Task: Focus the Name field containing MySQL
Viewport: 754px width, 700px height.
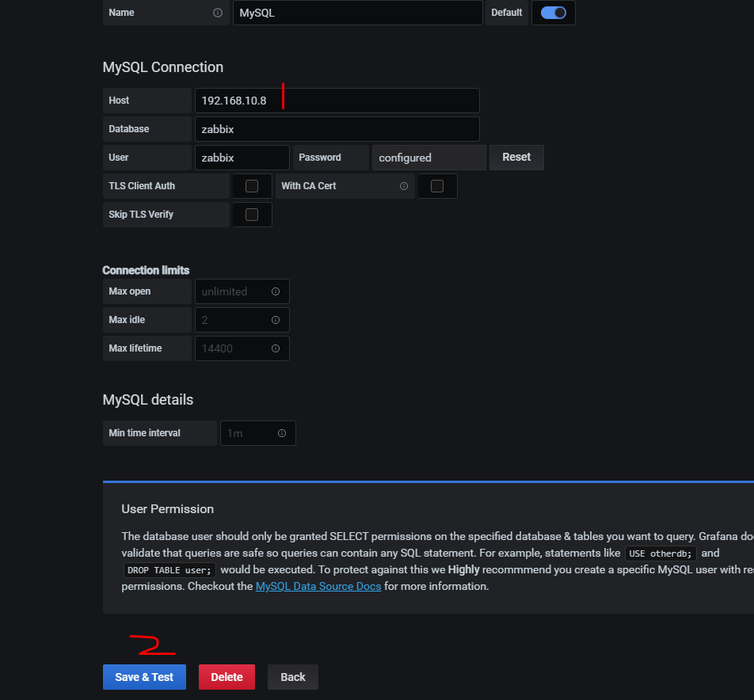Action: pos(358,13)
